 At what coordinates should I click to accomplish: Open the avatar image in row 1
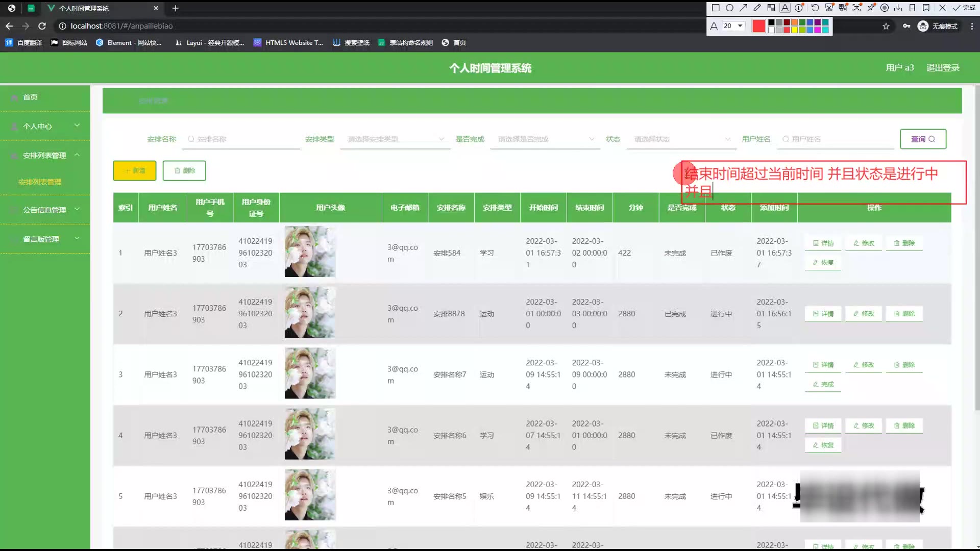(310, 252)
